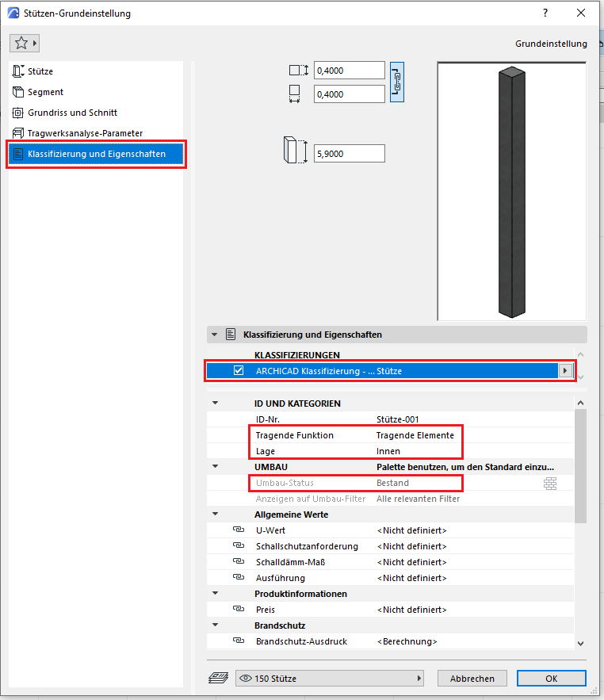The height and width of the screenshot is (700, 604).
Task: Click the favorites star icon
Action: click(20, 43)
